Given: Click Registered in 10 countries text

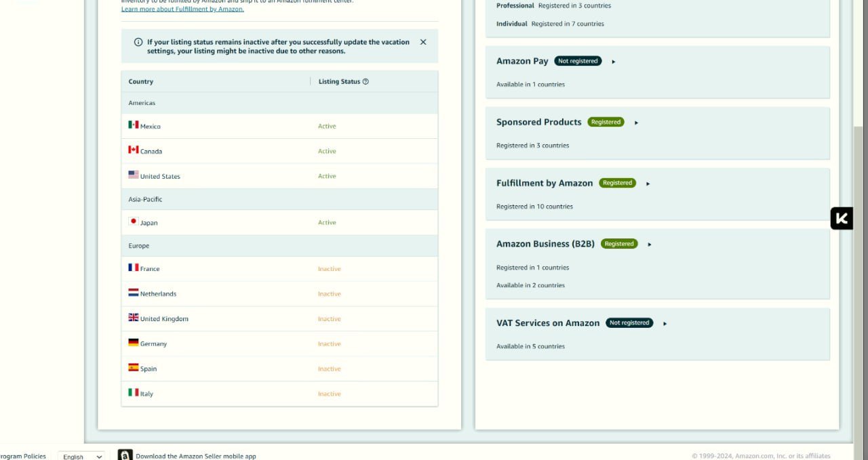Looking at the screenshot, I should [534, 207].
